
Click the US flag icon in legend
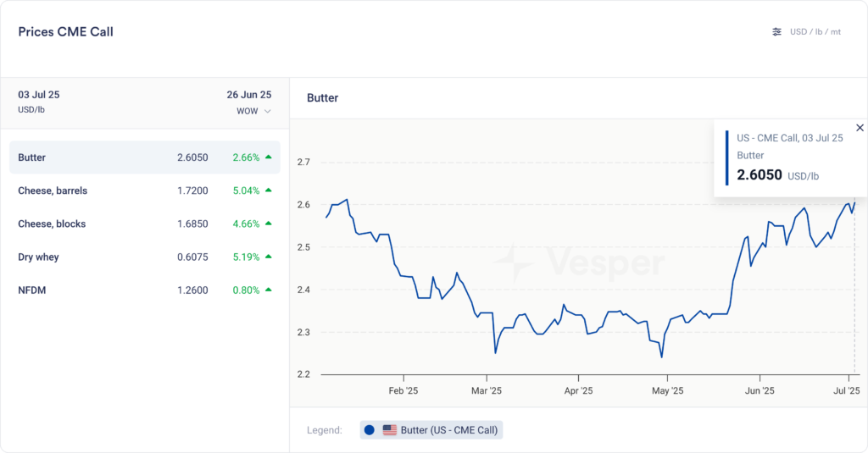pos(390,430)
